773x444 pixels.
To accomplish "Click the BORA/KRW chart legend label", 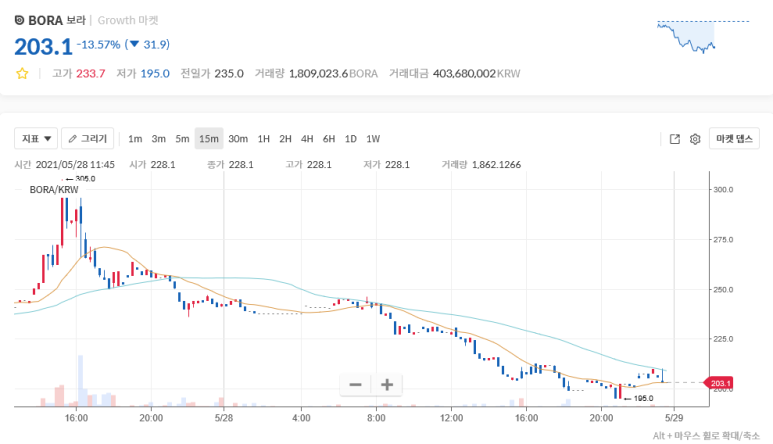I will (x=54, y=190).
